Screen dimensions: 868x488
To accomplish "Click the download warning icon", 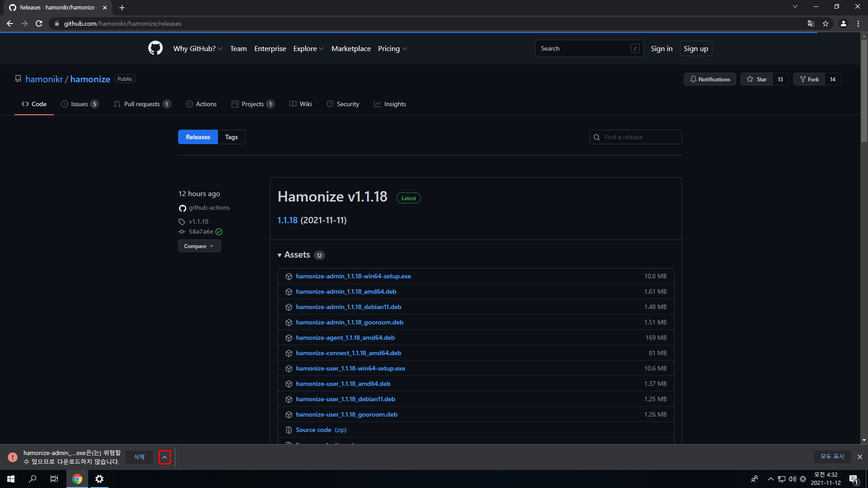I will [x=13, y=457].
